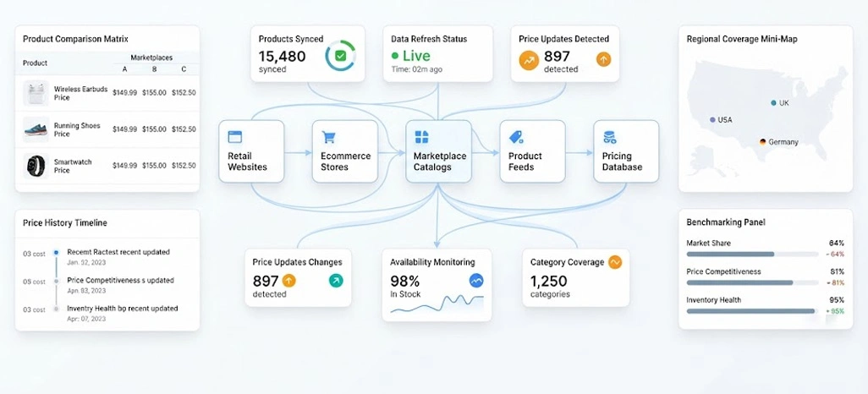The height and width of the screenshot is (394, 868).
Task: Click Wireless Earbuds $149.99 price cell
Action: tap(124, 93)
